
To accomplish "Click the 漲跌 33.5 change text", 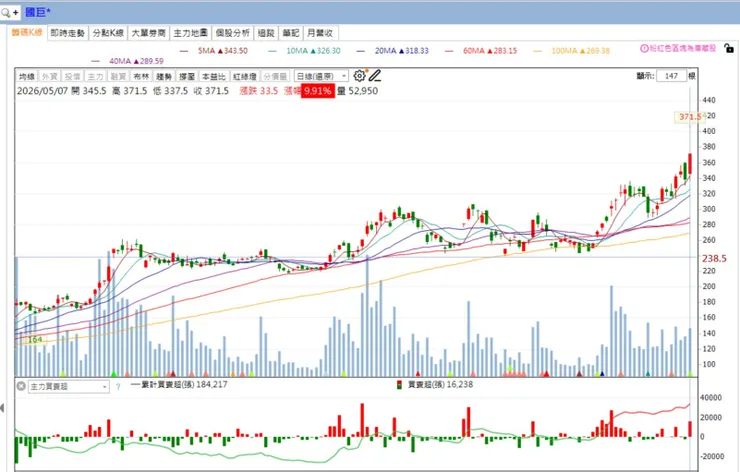I will click(259, 91).
